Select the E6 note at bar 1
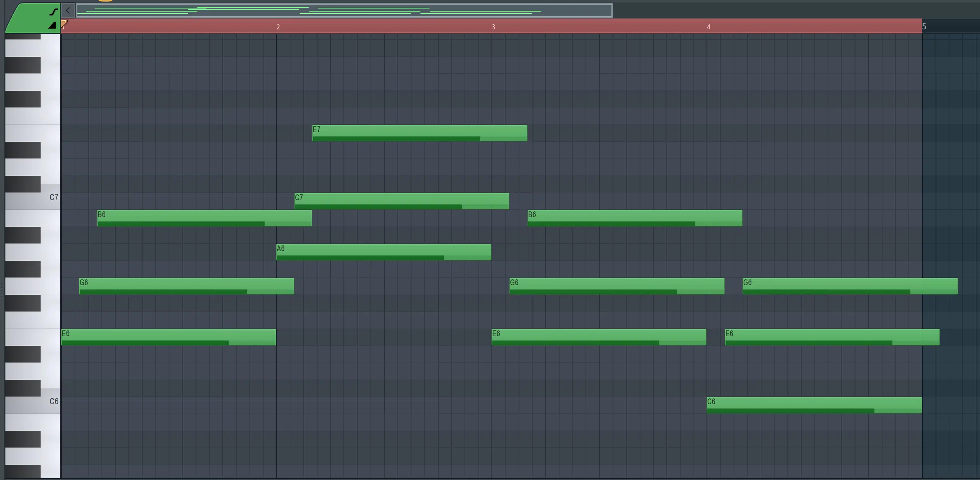This screenshot has height=480, width=980. click(x=169, y=337)
